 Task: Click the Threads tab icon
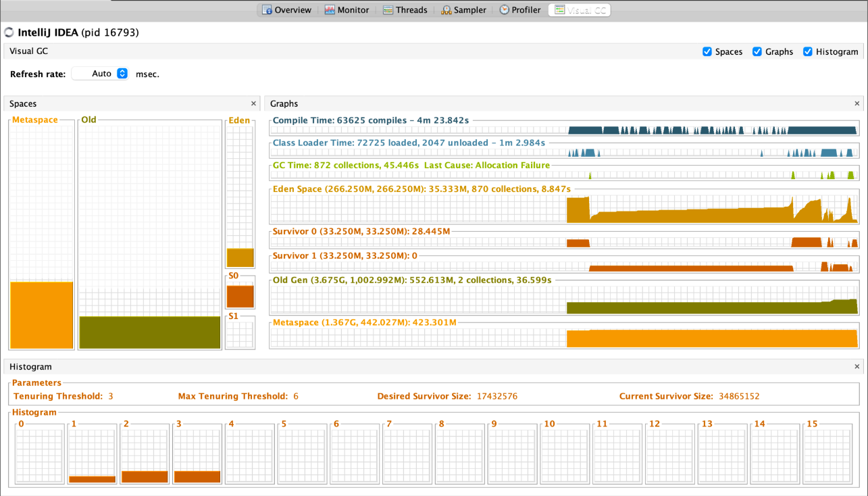pos(388,10)
